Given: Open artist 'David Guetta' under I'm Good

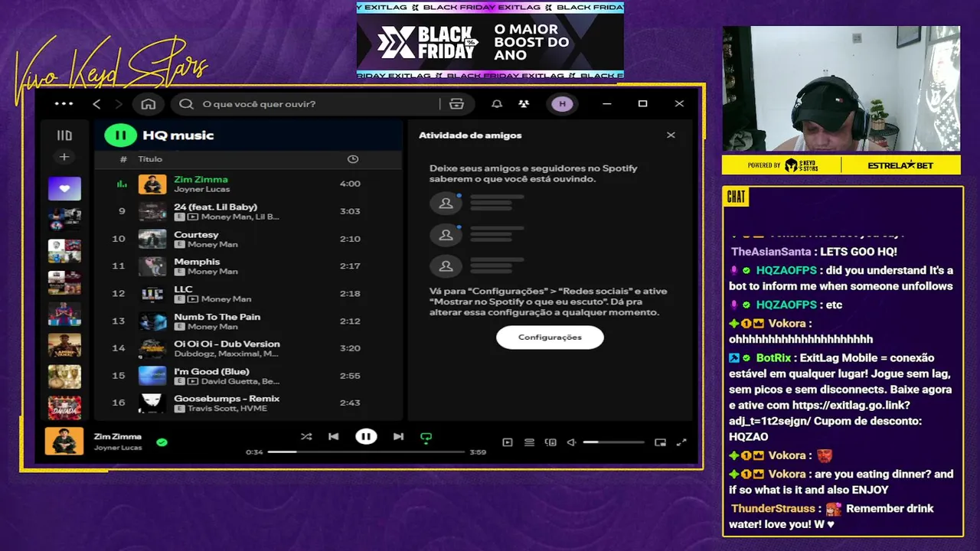Looking at the screenshot, I should [x=229, y=381].
